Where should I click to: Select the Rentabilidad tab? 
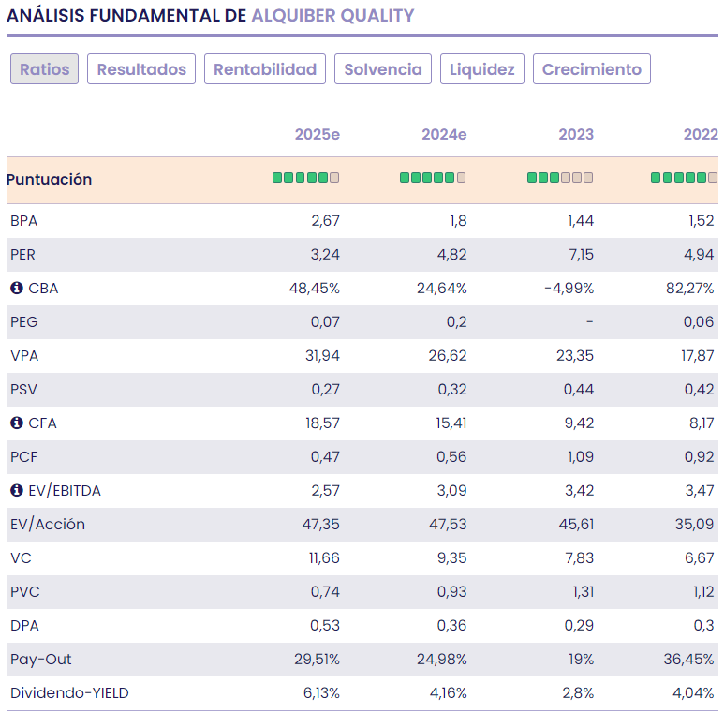point(265,69)
